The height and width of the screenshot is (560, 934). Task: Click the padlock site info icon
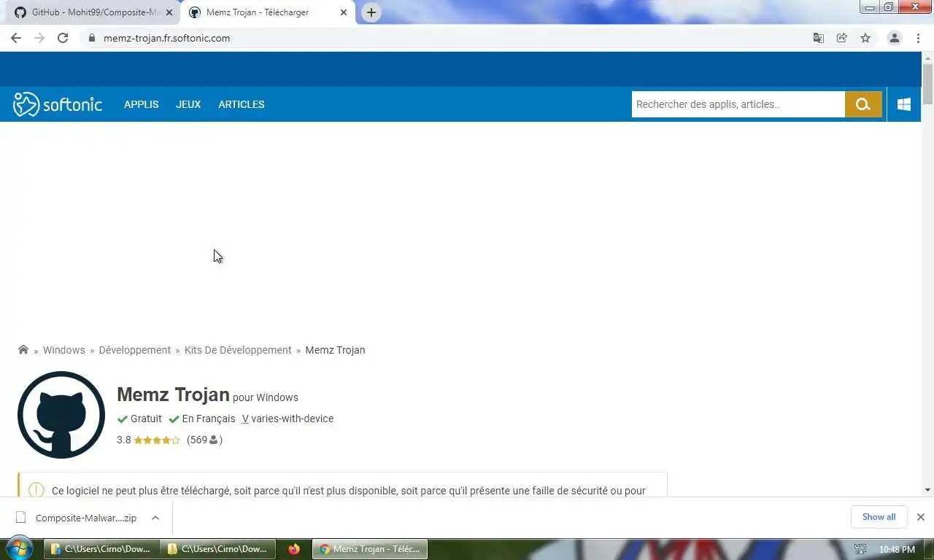pos(91,38)
